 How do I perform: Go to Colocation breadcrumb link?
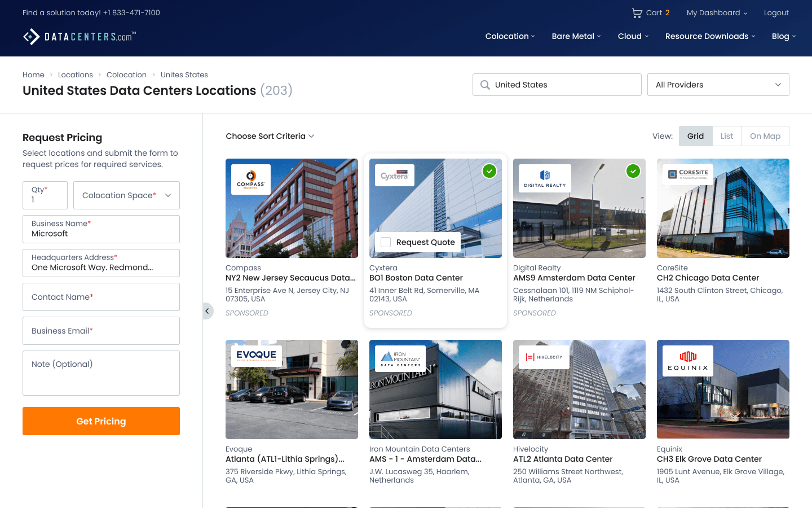click(126, 75)
